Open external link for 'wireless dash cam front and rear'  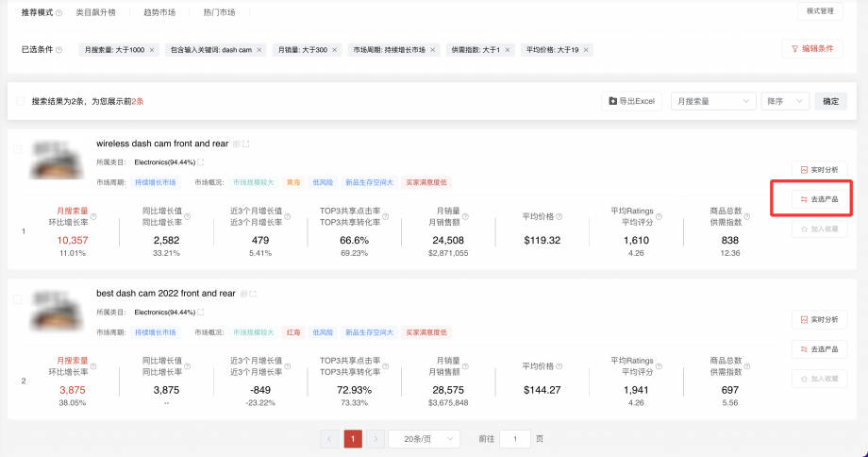click(246, 144)
